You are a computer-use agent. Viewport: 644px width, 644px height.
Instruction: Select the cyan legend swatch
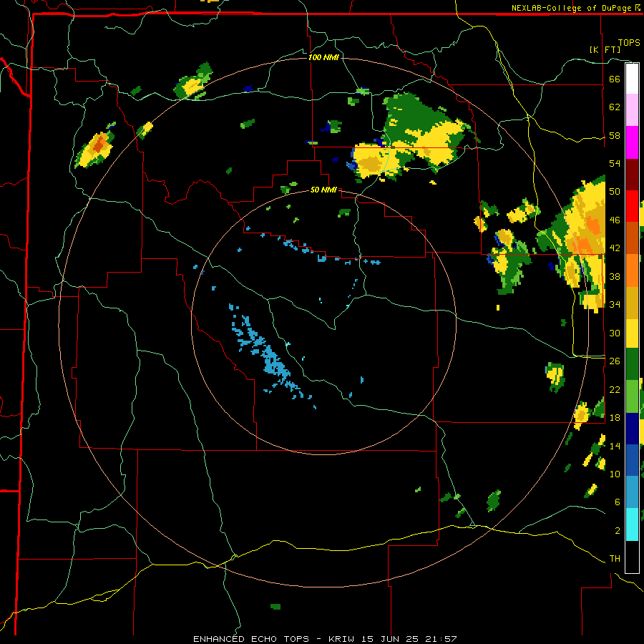tap(632, 525)
